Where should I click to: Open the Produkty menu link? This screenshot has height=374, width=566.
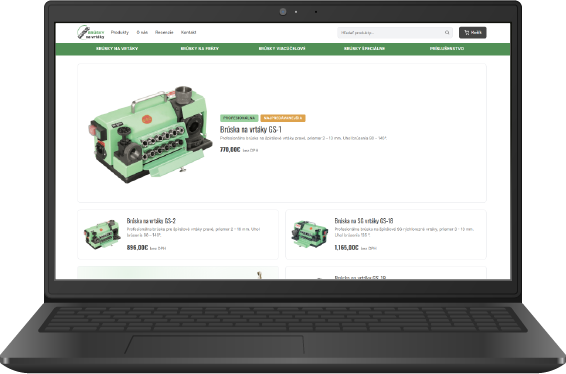click(119, 32)
